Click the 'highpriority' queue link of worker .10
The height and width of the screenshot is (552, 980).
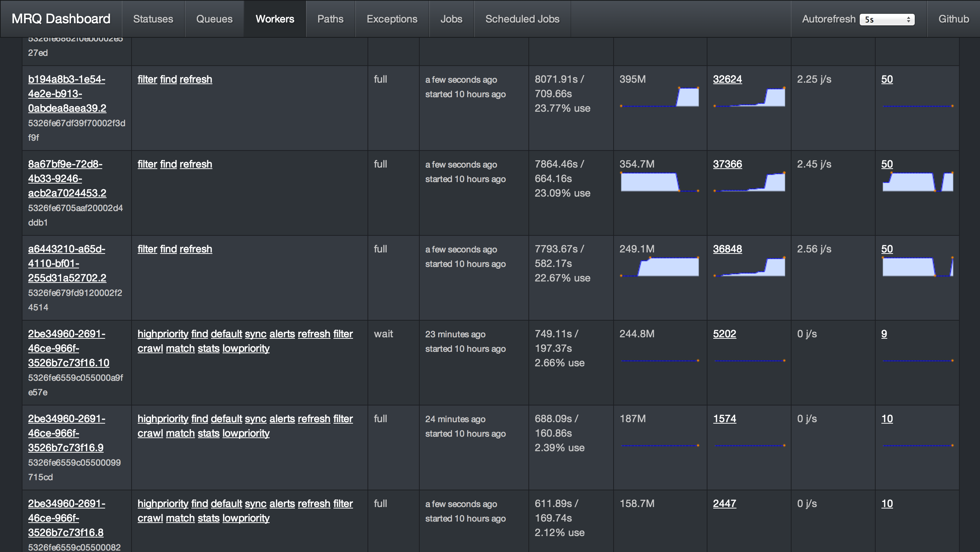162,334
